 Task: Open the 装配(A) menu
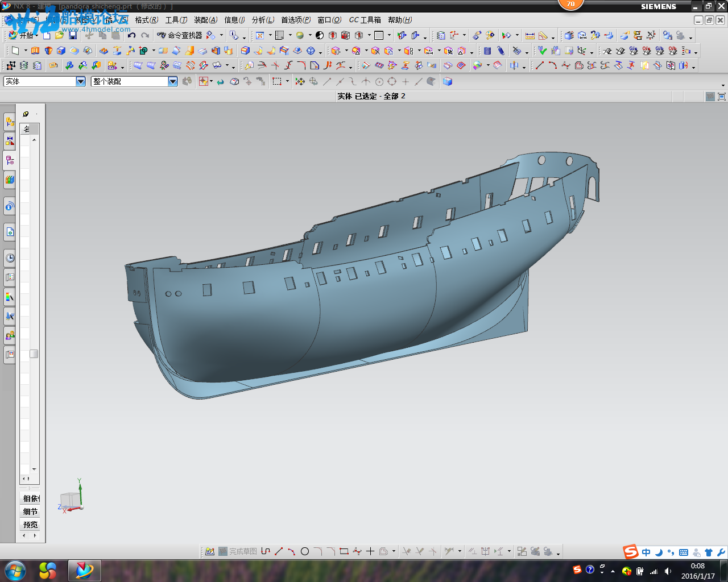(x=206, y=20)
